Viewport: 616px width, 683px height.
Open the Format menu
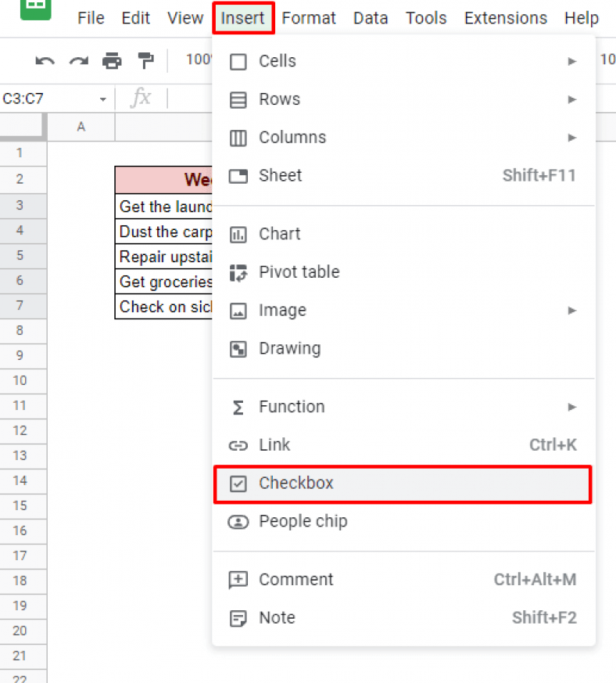tap(309, 17)
